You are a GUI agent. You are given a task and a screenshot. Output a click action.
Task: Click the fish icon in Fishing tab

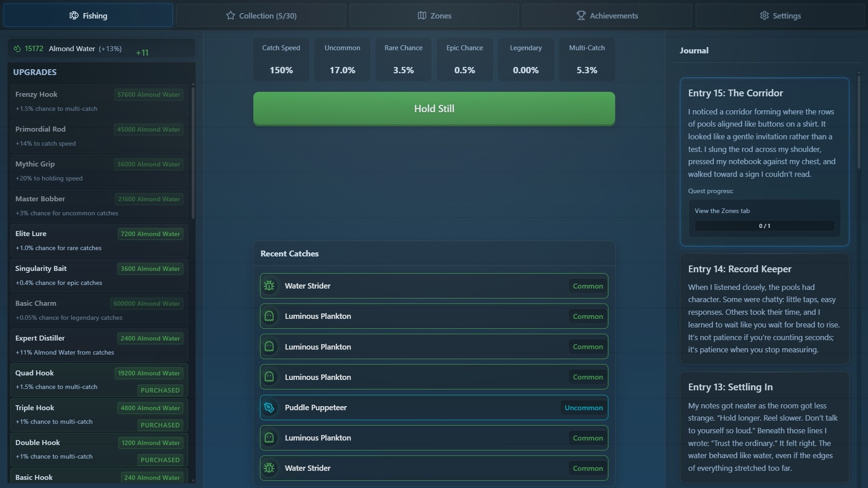74,15
